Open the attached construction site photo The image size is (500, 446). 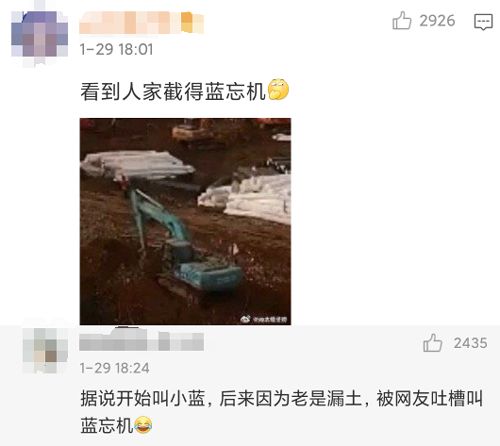coord(185,221)
